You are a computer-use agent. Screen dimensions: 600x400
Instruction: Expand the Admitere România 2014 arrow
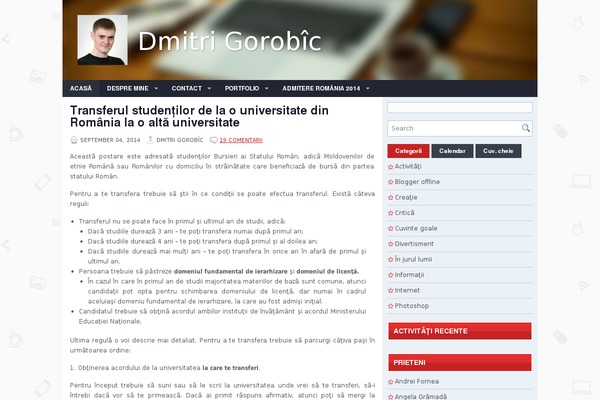(368, 88)
